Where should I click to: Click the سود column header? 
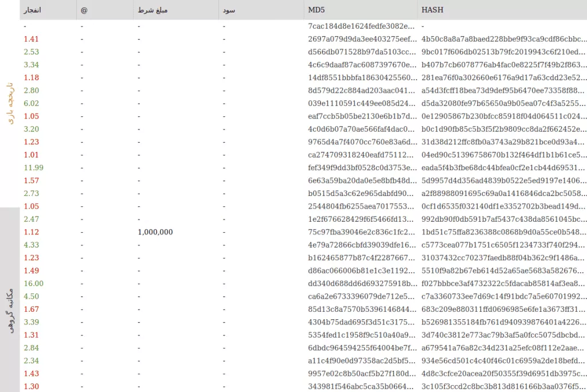229,10
